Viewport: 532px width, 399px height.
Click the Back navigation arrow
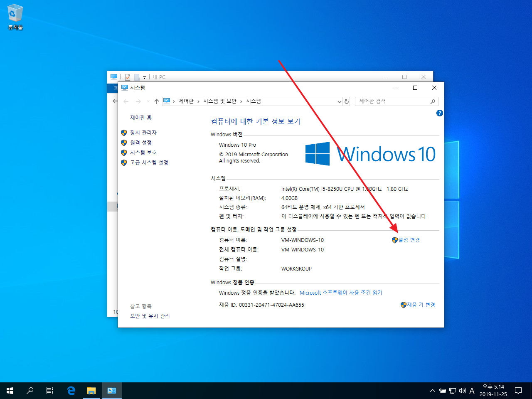click(x=126, y=101)
